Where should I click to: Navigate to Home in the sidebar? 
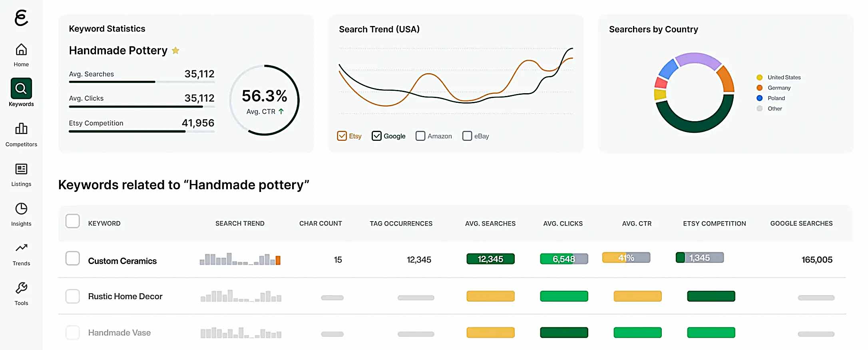point(21,54)
